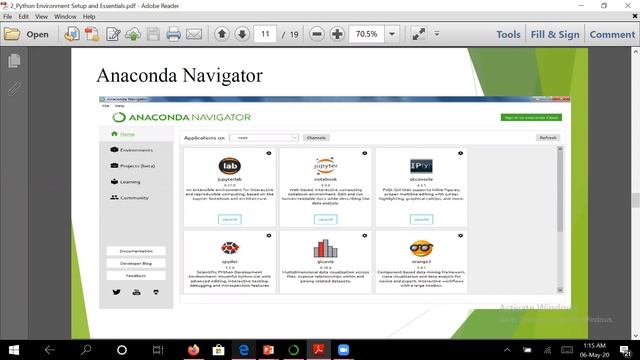Viewport: 640px width, 360px height.
Task: Open Zoom app from the taskbar
Action: tap(344, 350)
